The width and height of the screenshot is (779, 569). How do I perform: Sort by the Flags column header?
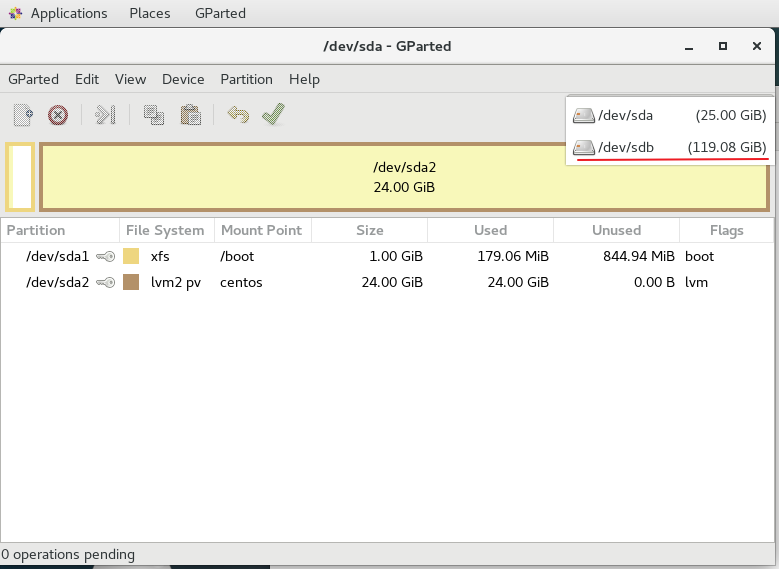726,230
